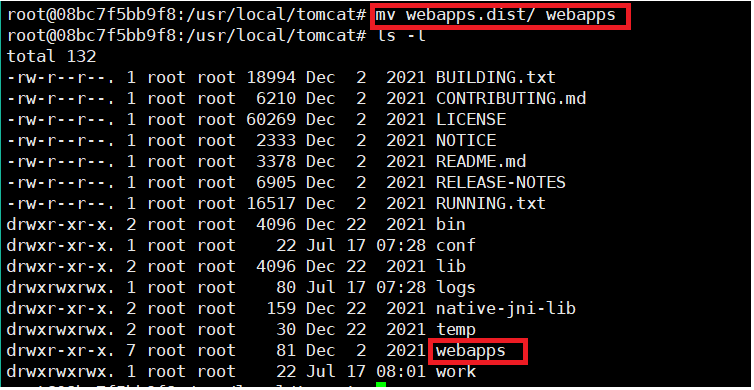754x390 pixels.
Task: Click the 'work' directory name
Action: tap(455, 371)
